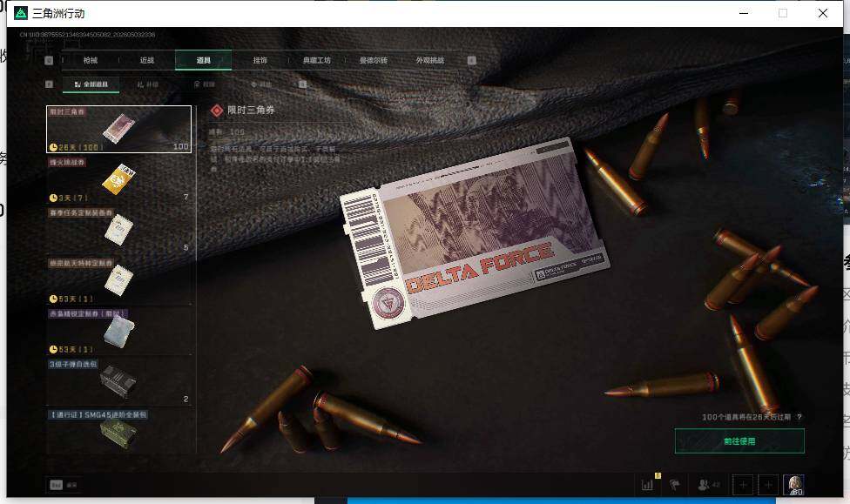Image resolution: width=850 pixels, height=504 pixels.
Task: Click the first empty teammate plus slot
Action: click(x=743, y=485)
